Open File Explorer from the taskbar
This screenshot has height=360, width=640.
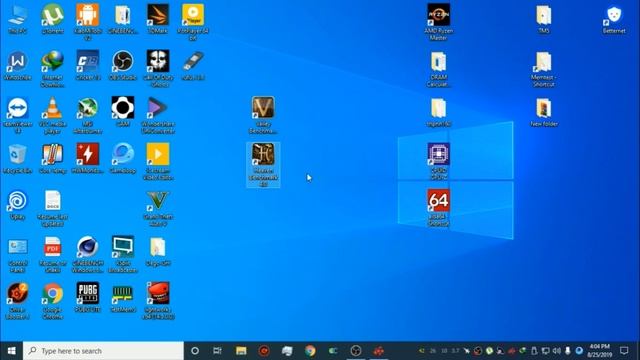241,351
